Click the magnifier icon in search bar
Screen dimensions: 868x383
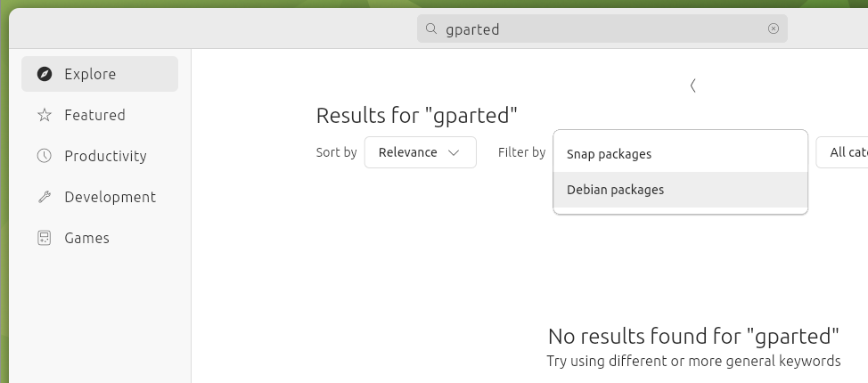pyautogui.click(x=431, y=29)
